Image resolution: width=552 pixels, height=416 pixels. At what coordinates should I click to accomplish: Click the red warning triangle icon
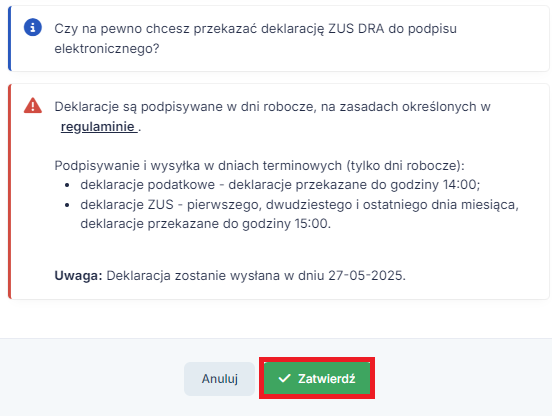point(33,106)
